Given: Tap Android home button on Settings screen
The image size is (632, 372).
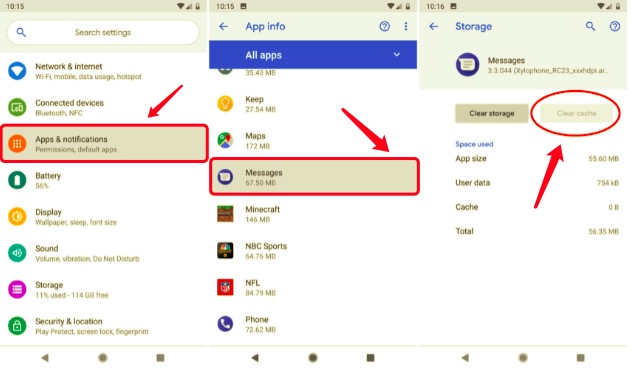Looking at the screenshot, I should (103, 357).
